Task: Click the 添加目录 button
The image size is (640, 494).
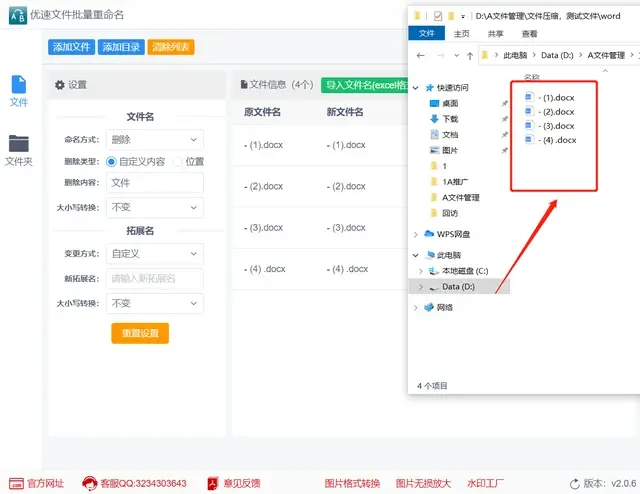Action: (x=121, y=47)
